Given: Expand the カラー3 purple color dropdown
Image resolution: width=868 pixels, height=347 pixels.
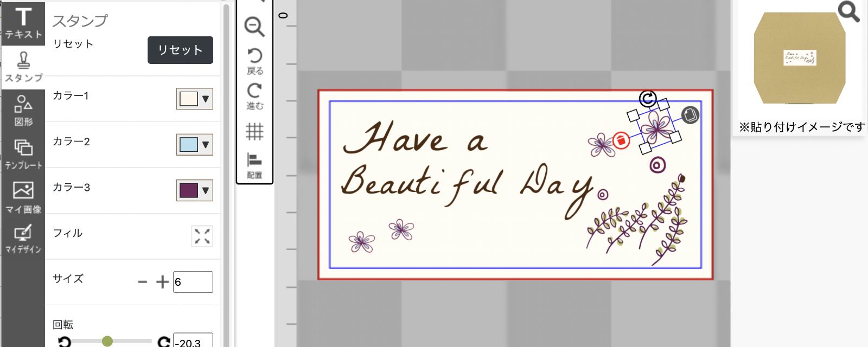Looking at the screenshot, I should point(195,190).
